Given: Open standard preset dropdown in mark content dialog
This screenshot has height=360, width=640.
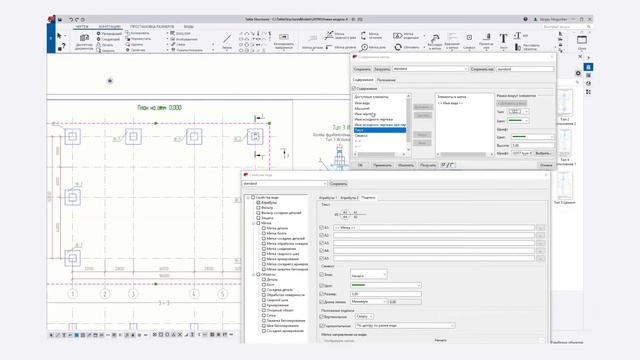Looking at the screenshot, I should tap(430, 69).
